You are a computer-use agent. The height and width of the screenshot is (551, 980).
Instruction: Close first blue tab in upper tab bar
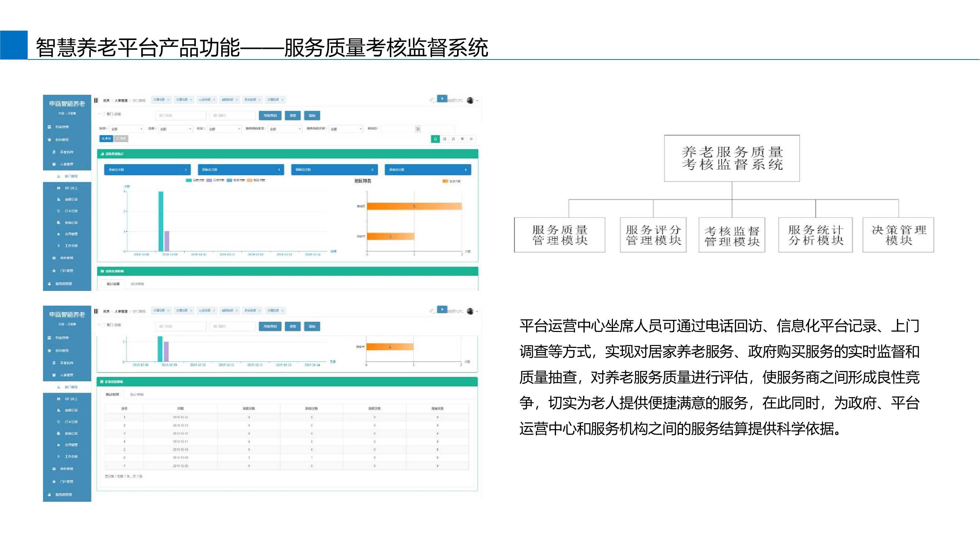[168, 100]
